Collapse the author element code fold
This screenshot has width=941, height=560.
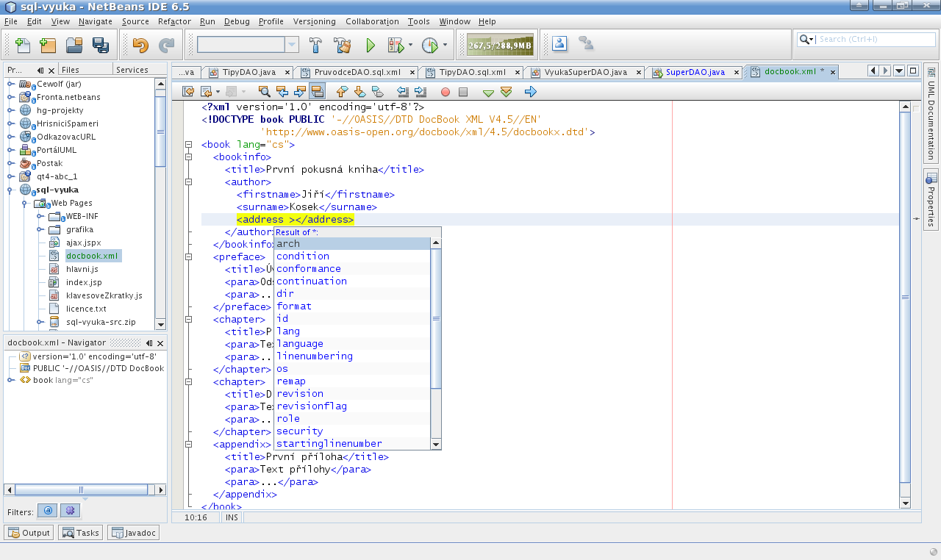click(x=189, y=182)
